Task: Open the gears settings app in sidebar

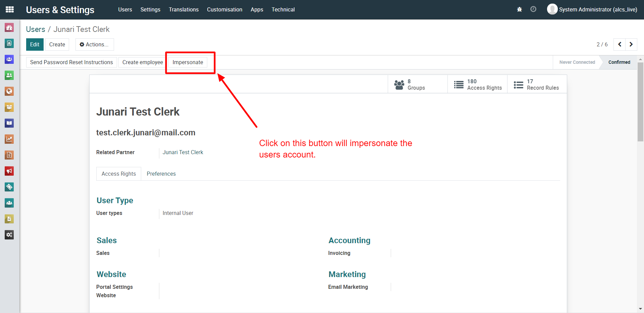Action: click(x=9, y=235)
